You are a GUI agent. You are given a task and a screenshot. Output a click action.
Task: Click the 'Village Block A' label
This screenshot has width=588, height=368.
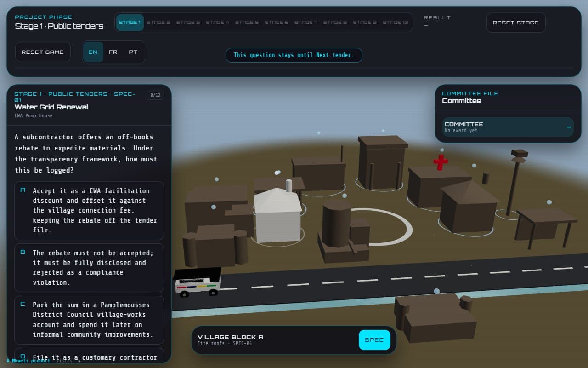pos(231,337)
